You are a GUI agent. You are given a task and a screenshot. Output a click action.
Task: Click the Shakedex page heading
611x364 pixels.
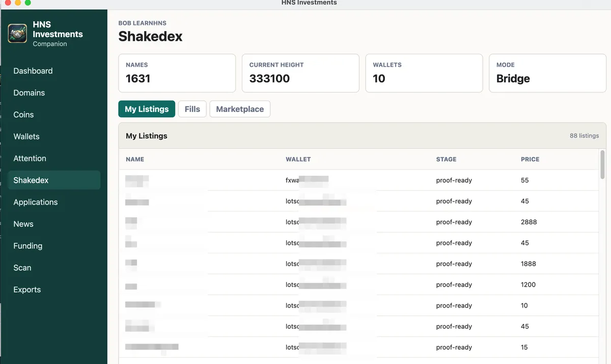[150, 37]
